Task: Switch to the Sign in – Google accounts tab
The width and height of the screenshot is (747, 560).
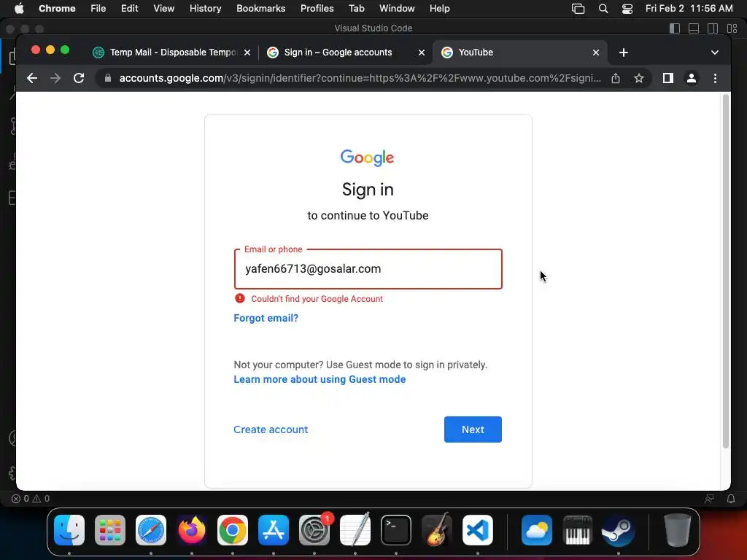Action: coord(345,52)
